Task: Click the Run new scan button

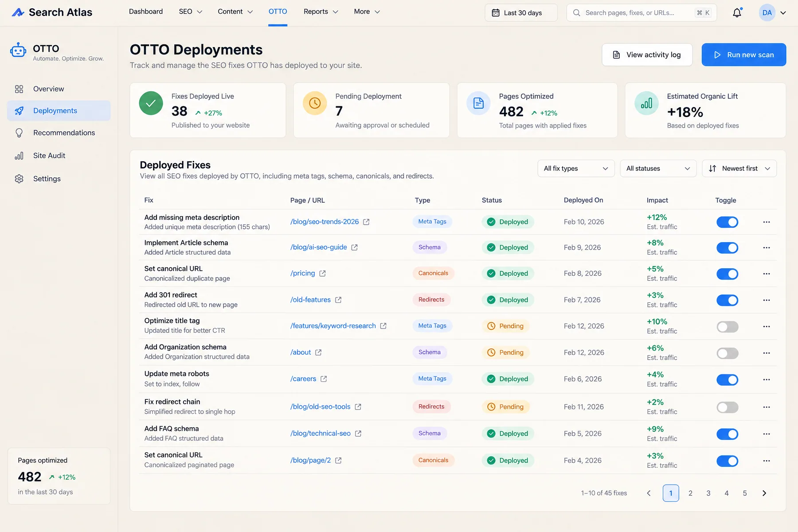Action: point(744,55)
